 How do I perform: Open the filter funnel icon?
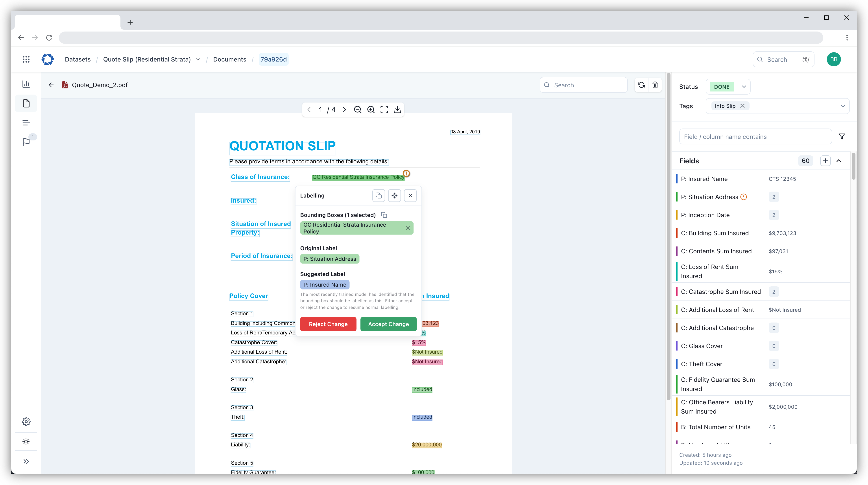coord(841,137)
